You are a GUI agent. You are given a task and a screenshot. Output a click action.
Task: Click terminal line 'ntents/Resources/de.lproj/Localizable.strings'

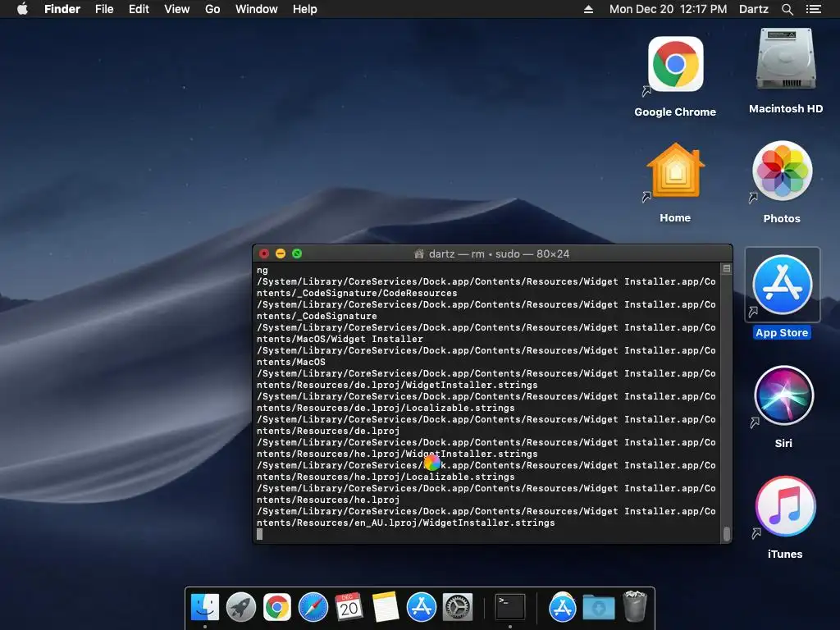(x=386, y=409)
